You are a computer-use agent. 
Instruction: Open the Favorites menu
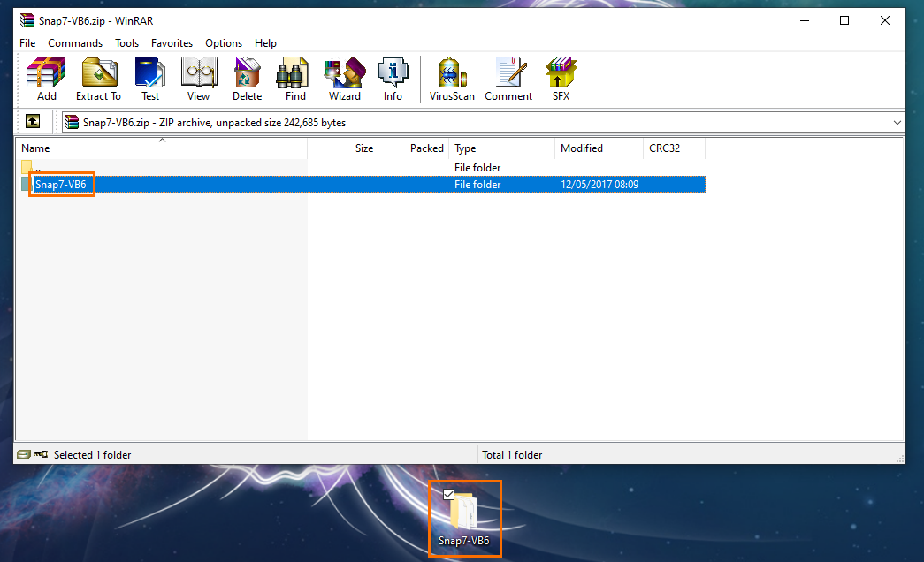[172, 43]
